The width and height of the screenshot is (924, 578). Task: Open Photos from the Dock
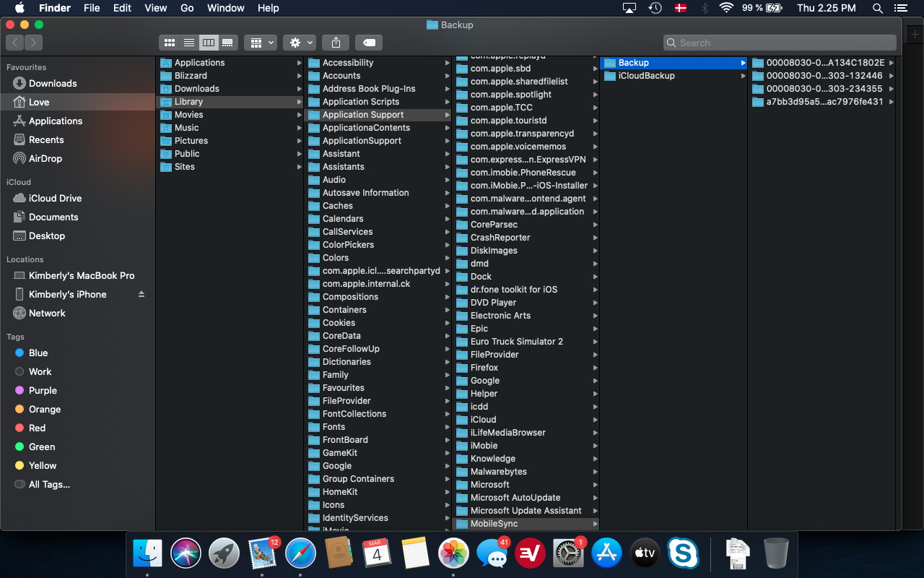453,554
